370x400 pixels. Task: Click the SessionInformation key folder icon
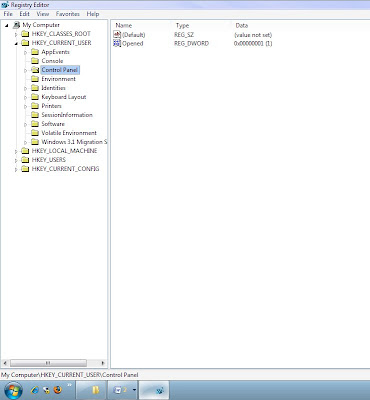point(35,115)
